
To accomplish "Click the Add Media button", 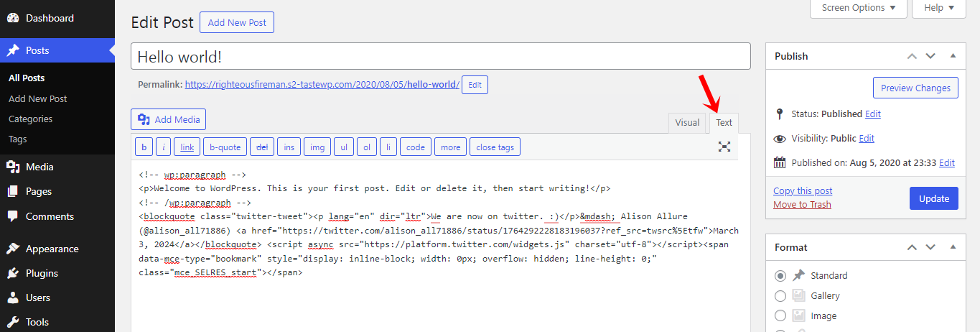I will (x=169, y=119).
